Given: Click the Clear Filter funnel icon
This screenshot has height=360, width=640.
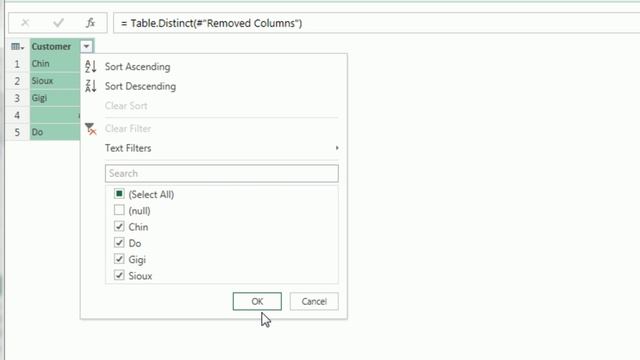Looking at the screenshot, I should click(x=91, y=129).
